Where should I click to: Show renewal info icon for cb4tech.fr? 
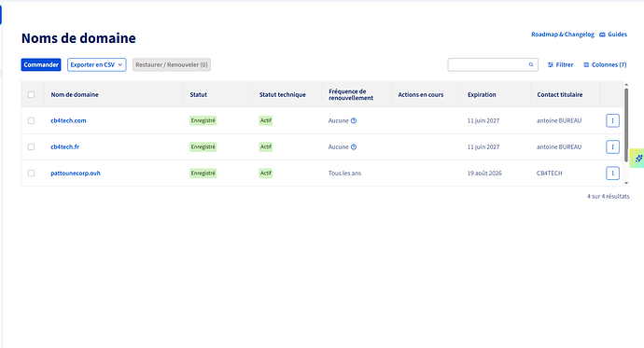354,146
